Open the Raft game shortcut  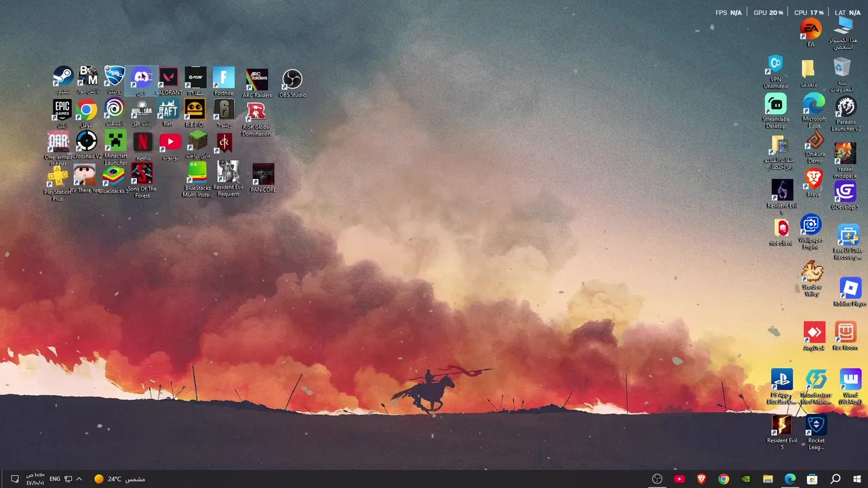click(168, 113)
